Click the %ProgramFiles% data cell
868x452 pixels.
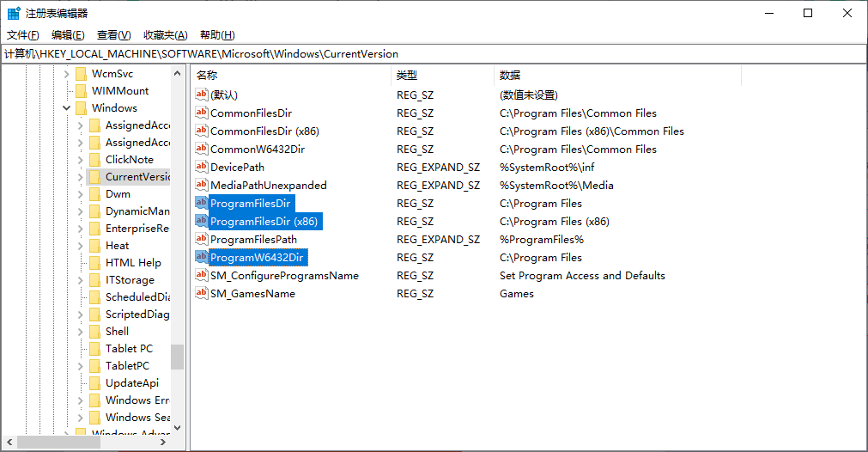(x=542, y=239)
